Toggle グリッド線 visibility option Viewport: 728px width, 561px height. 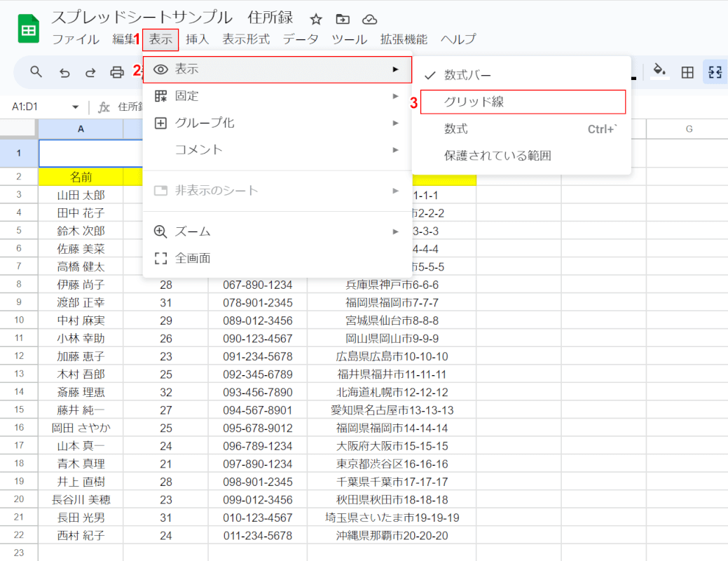(x=474, y=102)
